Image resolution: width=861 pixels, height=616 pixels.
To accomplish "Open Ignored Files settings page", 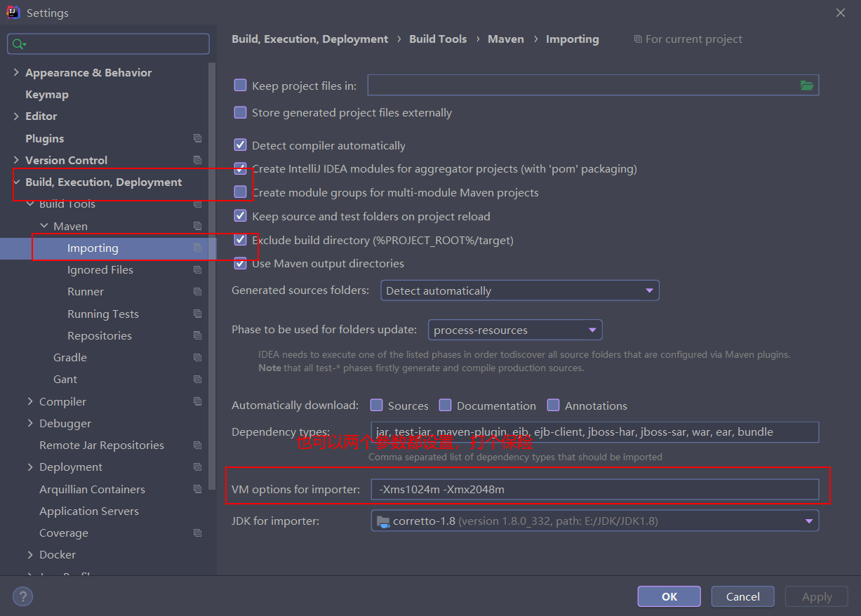I will point(100,269).
